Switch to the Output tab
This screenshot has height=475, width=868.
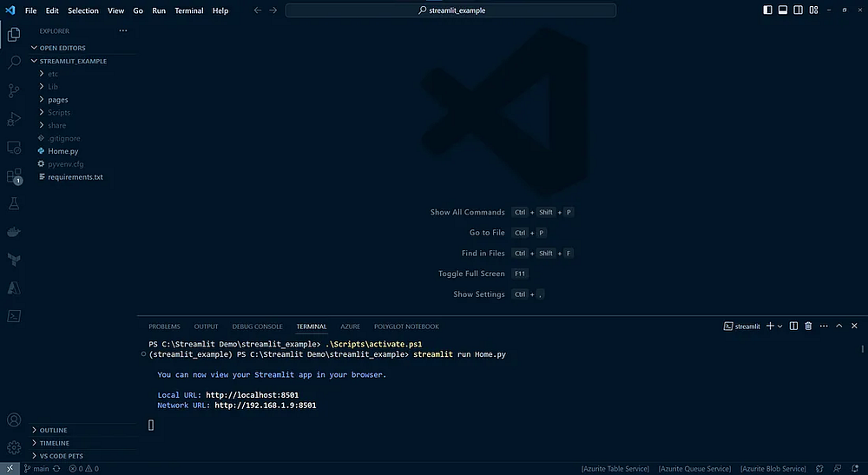click(206, 327)
